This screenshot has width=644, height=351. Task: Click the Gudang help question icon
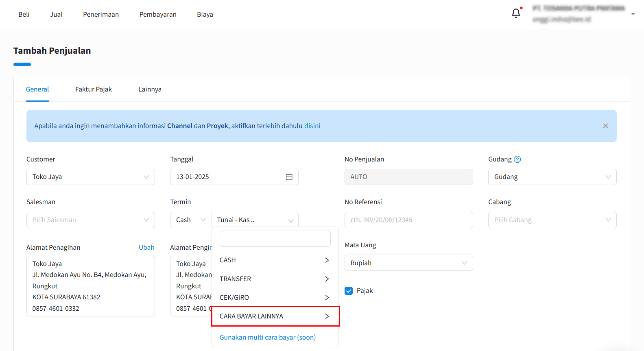[x=517, y=159]
